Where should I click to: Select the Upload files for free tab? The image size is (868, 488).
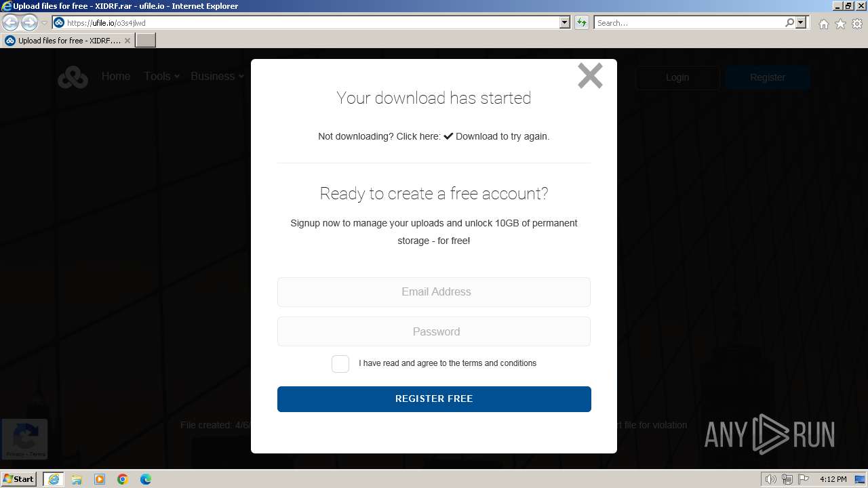click(68, 41)
